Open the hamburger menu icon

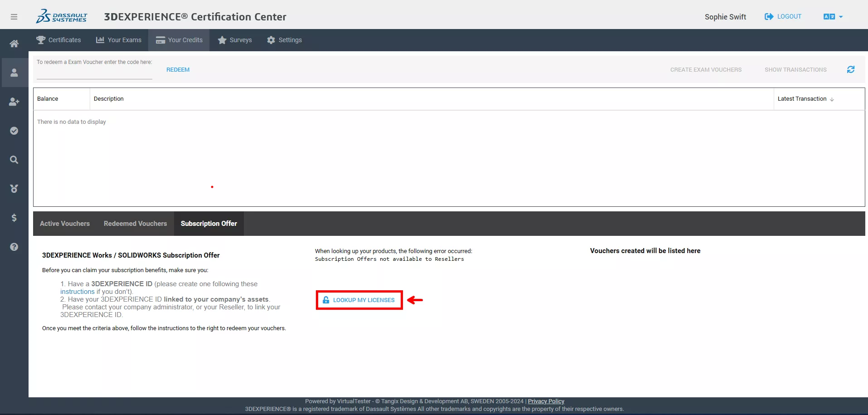pos(14,17)
